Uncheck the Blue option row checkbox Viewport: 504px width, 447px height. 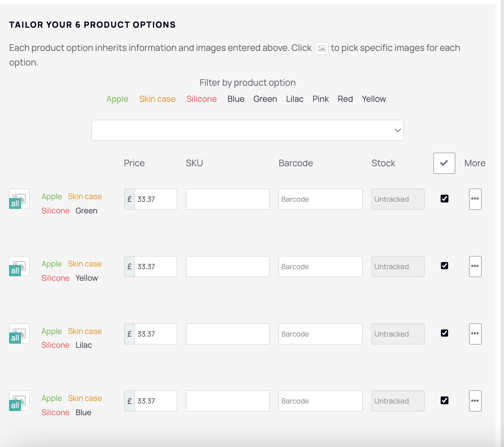[x=444, y=400]
